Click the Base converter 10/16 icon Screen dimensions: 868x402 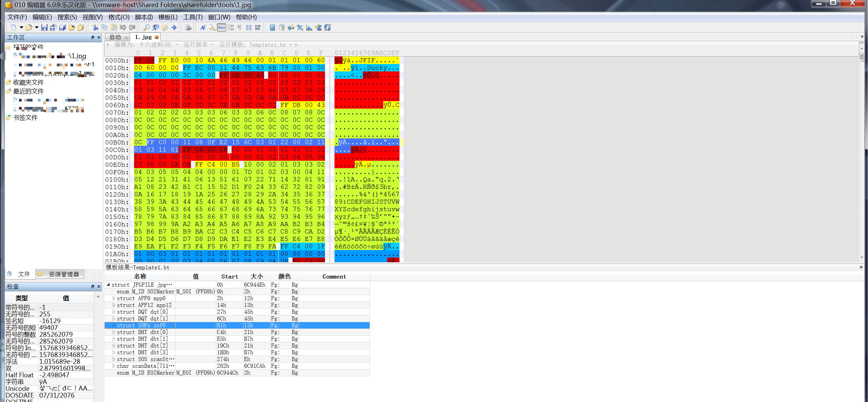[327, 27]
